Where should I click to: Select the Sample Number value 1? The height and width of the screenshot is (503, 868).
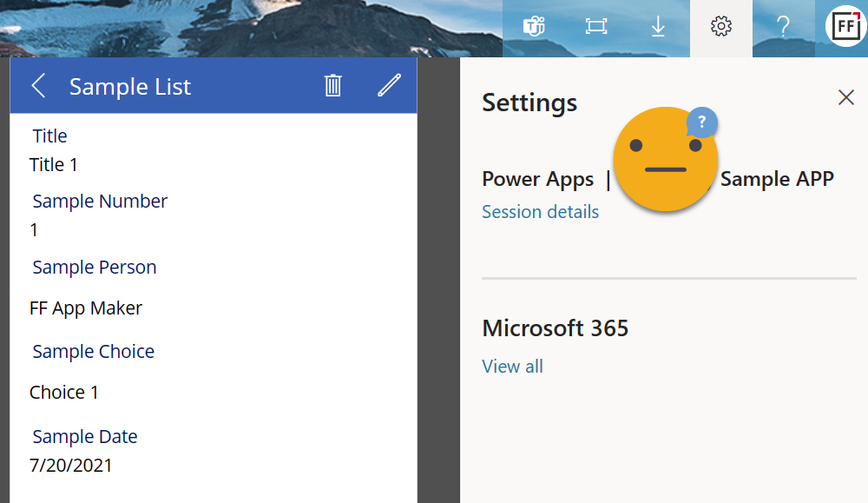[35, 230]
